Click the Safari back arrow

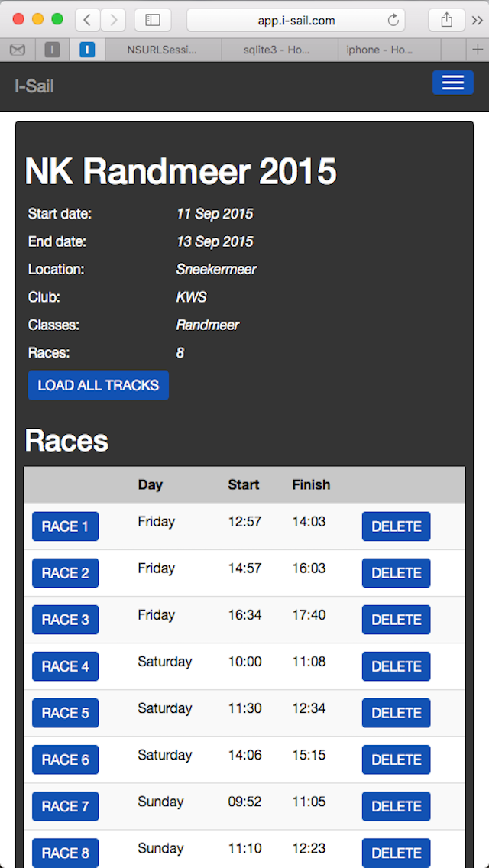pyautogui.click(x=87, y=20)
